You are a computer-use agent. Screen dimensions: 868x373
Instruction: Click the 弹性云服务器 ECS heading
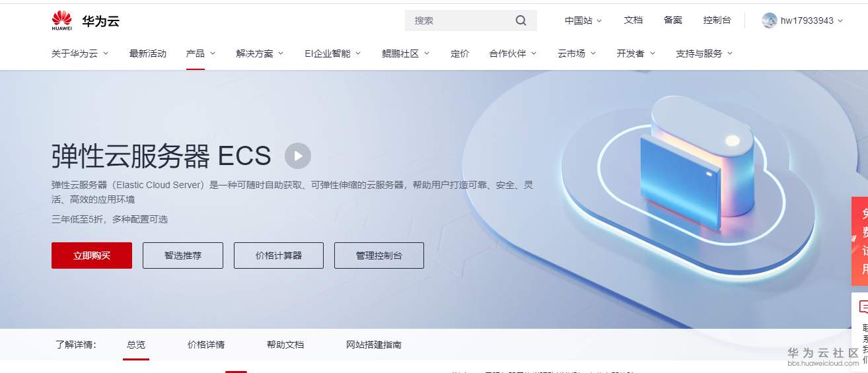point(161,156)
